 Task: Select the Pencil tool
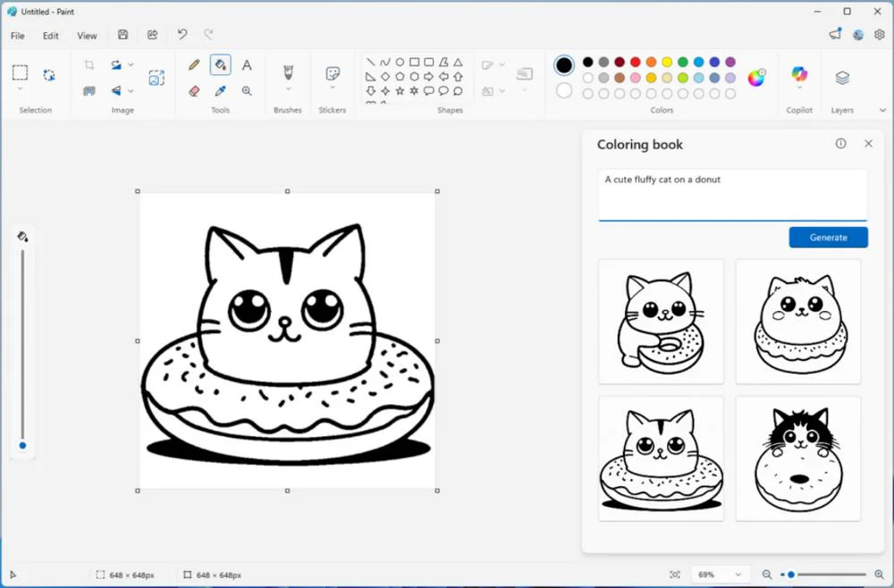tap(193, 64)
